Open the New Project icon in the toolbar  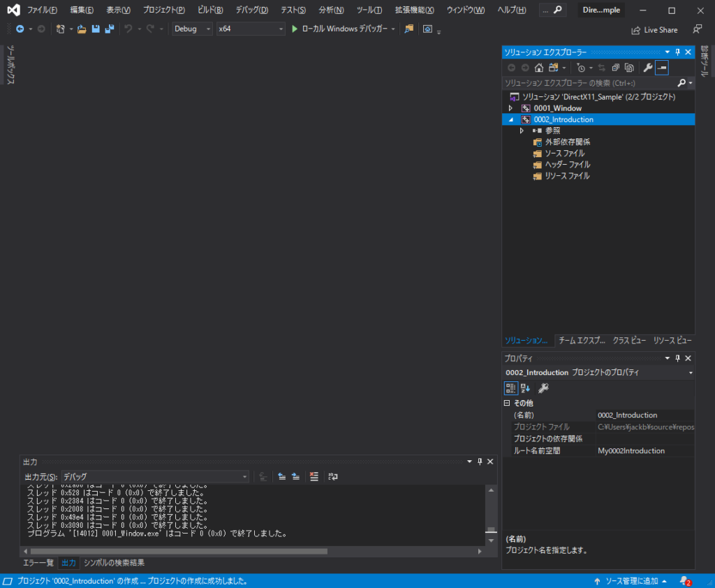(x=59, y=29)
